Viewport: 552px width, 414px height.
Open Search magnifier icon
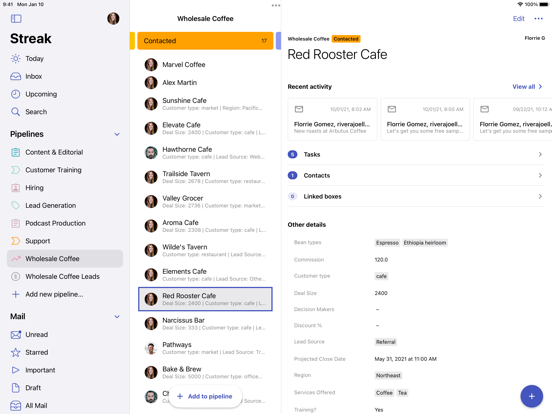point(15,112)
